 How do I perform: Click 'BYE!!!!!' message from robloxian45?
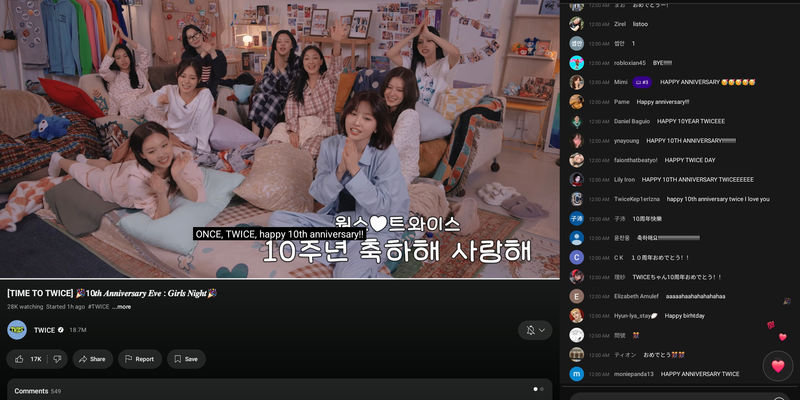click(662, 63)
